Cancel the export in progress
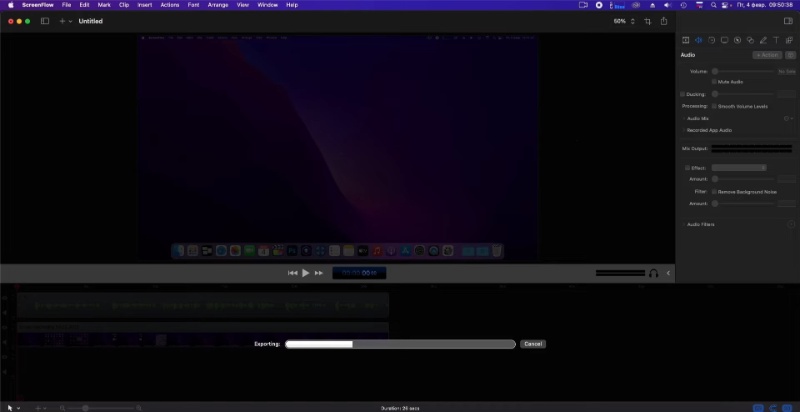The width and height of the screenshot is (800, 412). point(533,344)
